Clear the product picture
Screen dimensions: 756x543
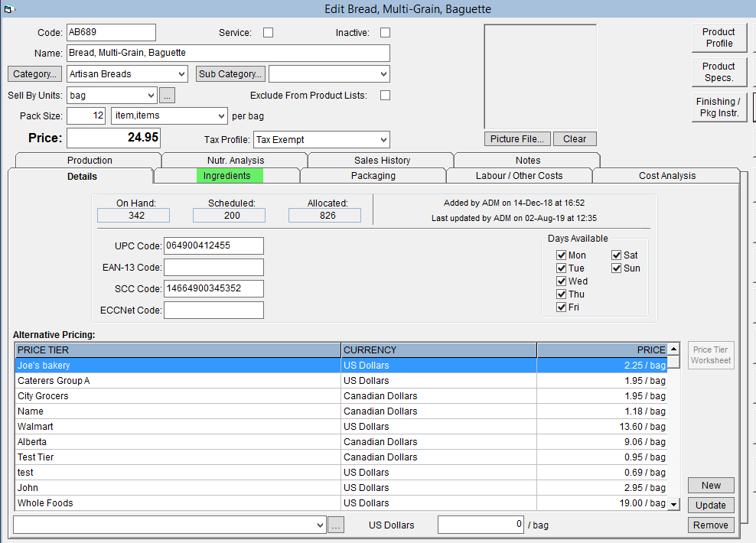(x=575, y=138)
